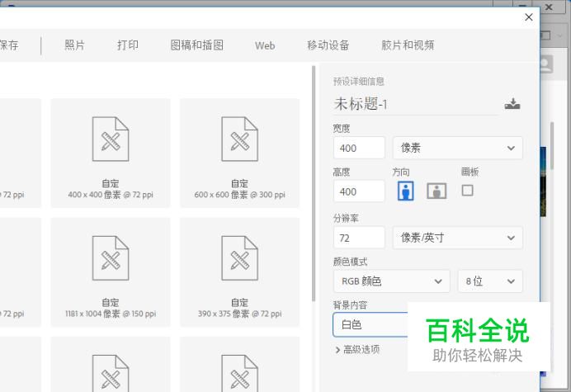Click the 高度 height input field
571x392 pixels.
359,191
